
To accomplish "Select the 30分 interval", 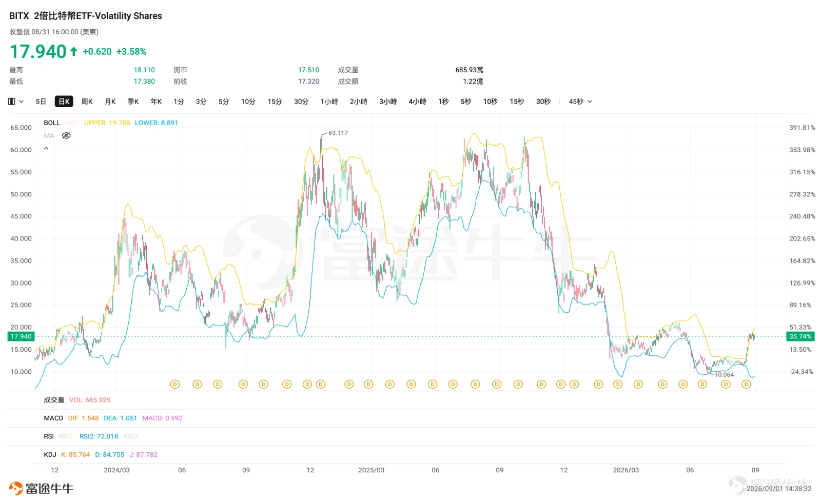I will [x=301, y=102].
